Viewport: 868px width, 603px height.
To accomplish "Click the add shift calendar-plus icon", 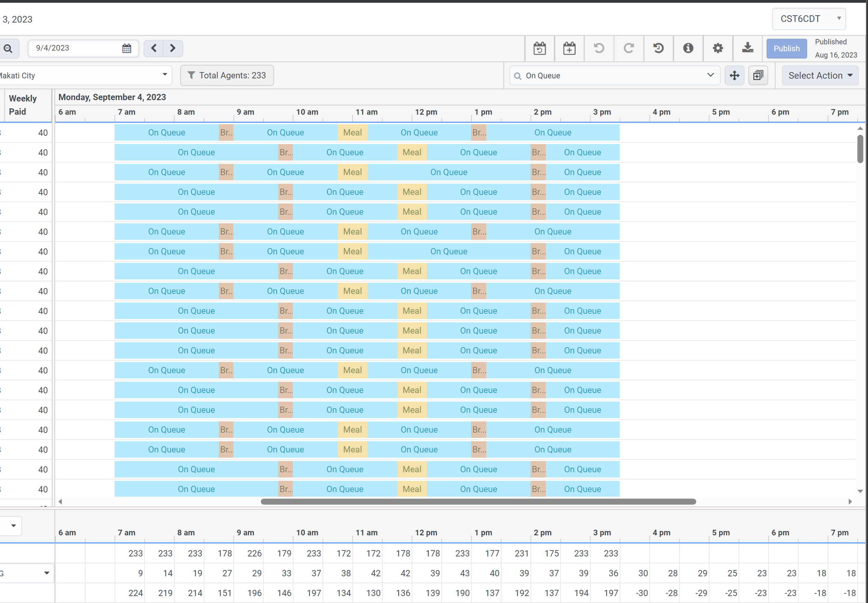I will tap(569, 48).
